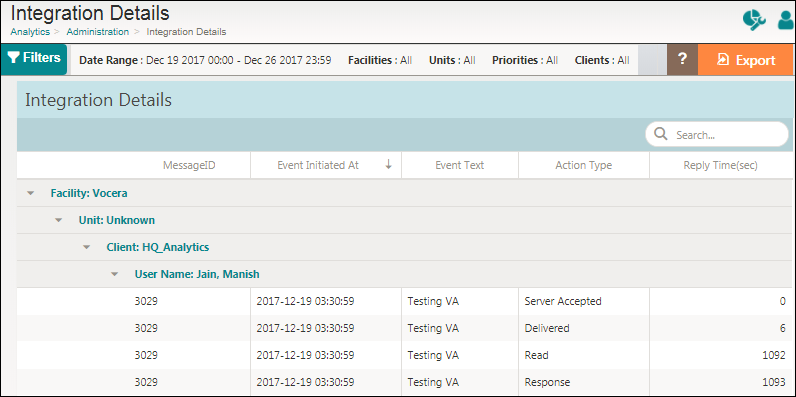
Task: Click the Date Range filter summary
Action: [x=205, y=60]
